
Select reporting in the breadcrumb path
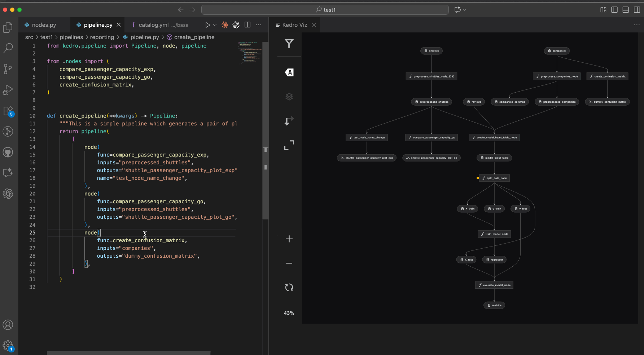[102, 37]
